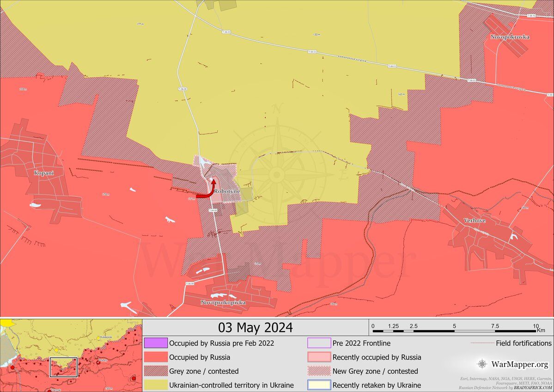Select the white locator box in inset map

[x=63, y=367]
